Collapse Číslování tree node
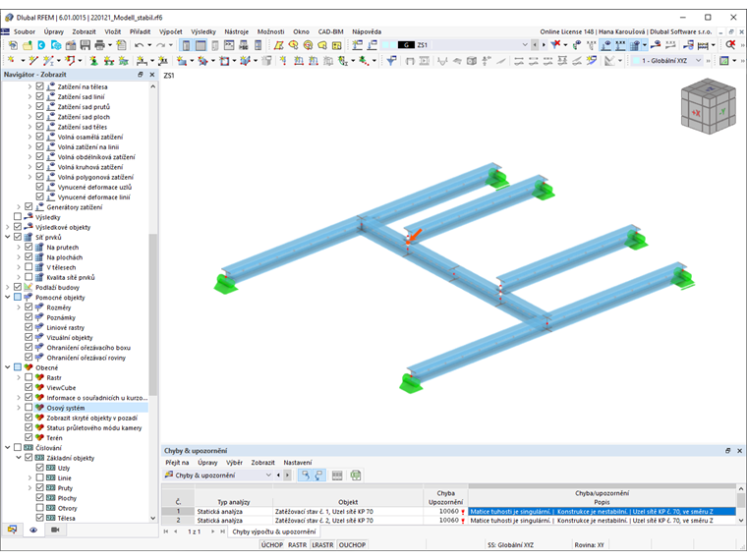The height and width of the screenshot is (560, 747). point(8,447)
